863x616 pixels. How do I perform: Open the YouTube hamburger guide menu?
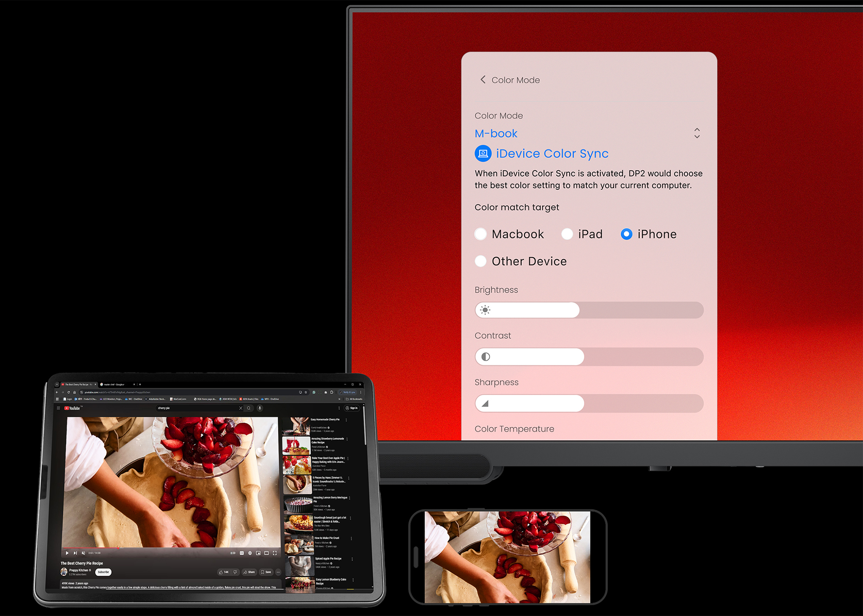pos(58,408)
